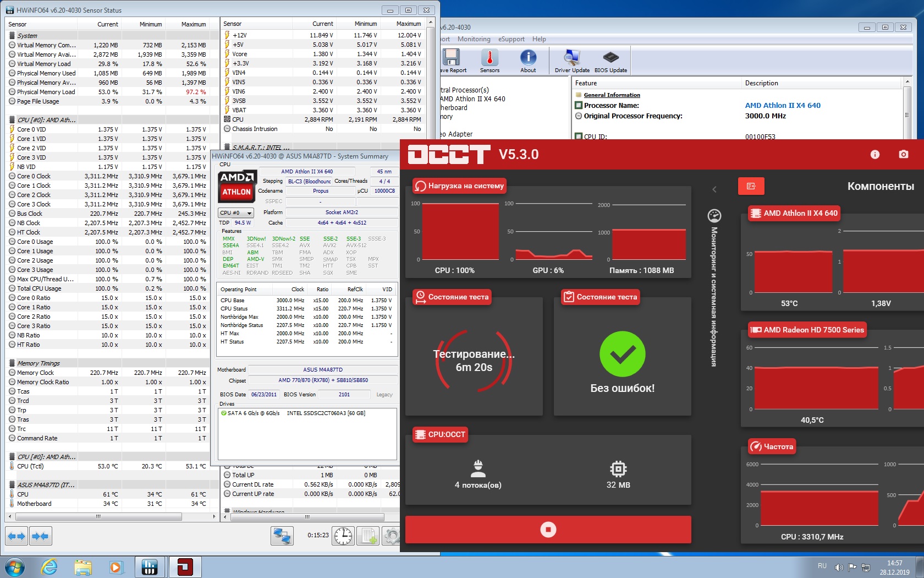Click the red components view button in OCCT
This screenshot has width=924, height=578.
(751, 186)
